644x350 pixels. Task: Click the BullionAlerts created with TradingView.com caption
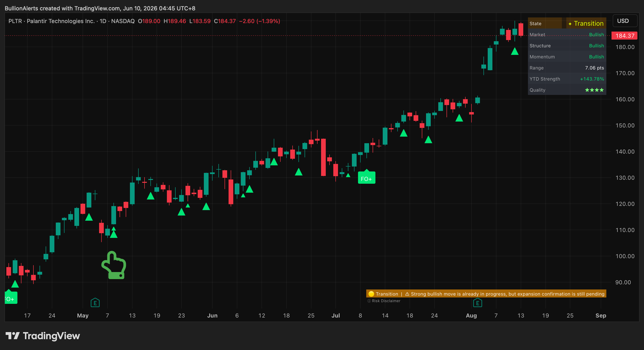[100, 8]
